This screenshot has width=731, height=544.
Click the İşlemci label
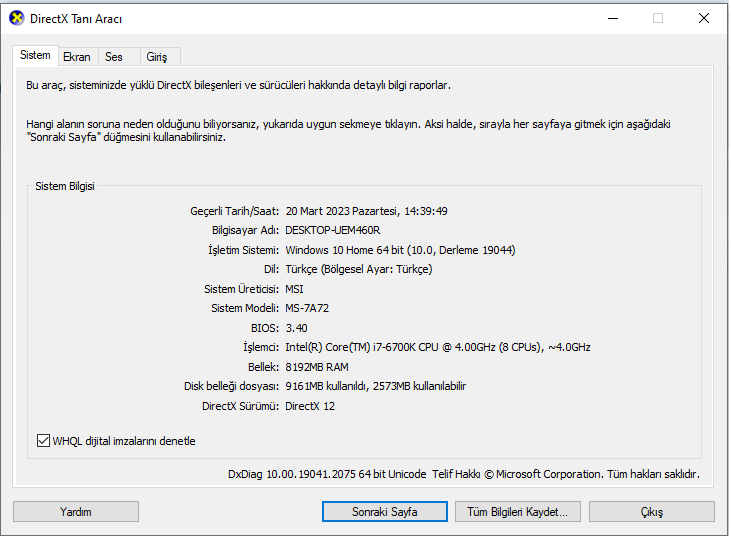coord(261,347)
